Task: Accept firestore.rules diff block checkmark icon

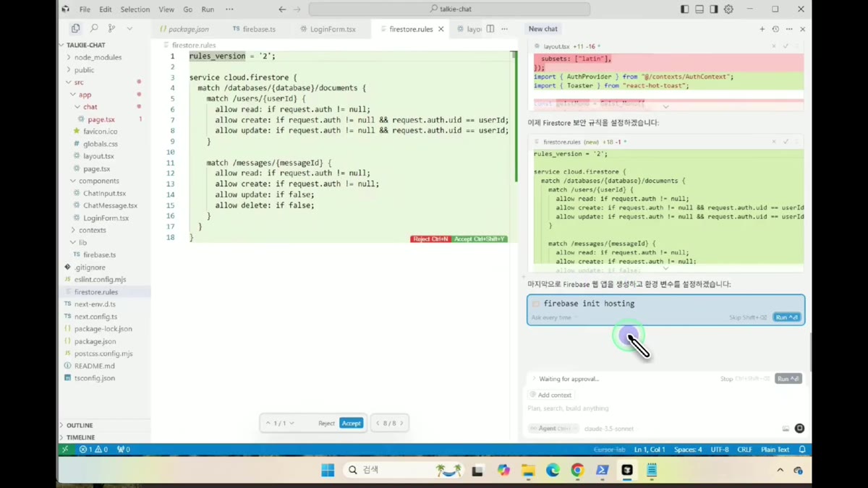Action: [x=786, y=142]
